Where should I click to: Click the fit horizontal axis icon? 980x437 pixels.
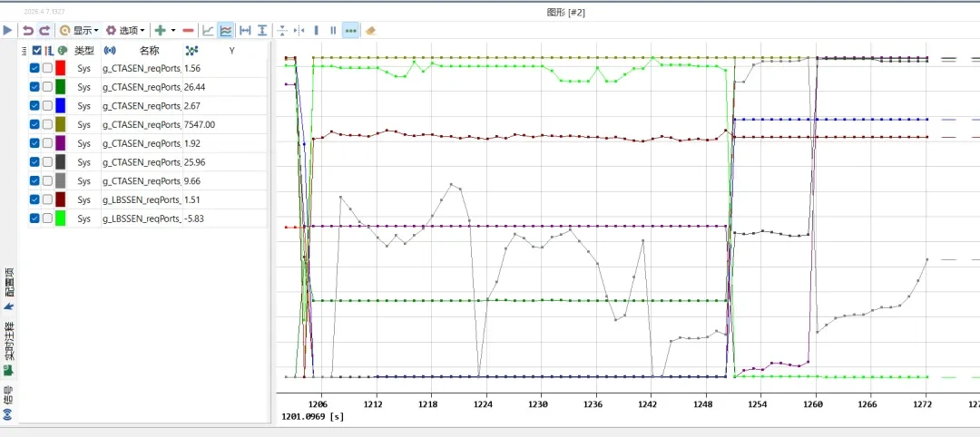pos(245,30)
